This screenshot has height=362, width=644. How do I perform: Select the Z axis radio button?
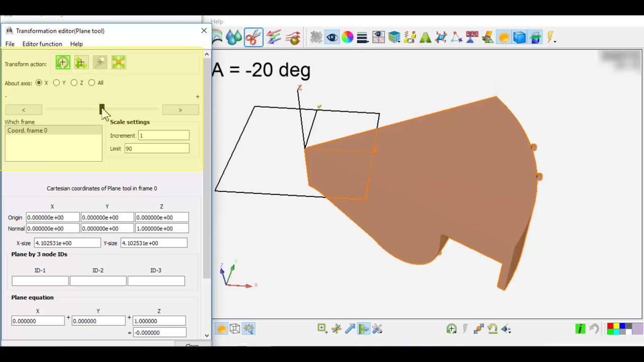point(74,83)
